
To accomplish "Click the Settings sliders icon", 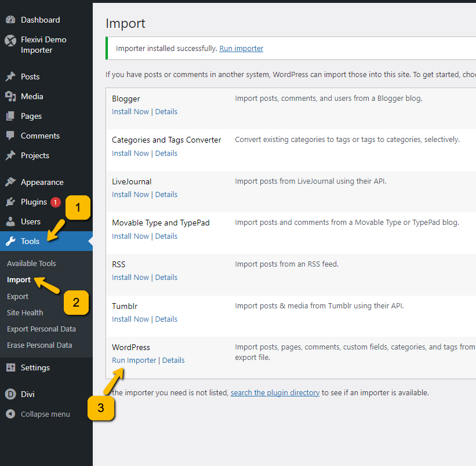I will (x=10, y=367).
